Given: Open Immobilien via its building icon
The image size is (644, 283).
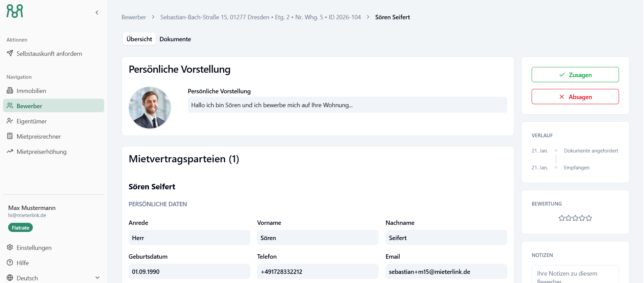Looking at the screenshot, I should click(x=10, y=91).
